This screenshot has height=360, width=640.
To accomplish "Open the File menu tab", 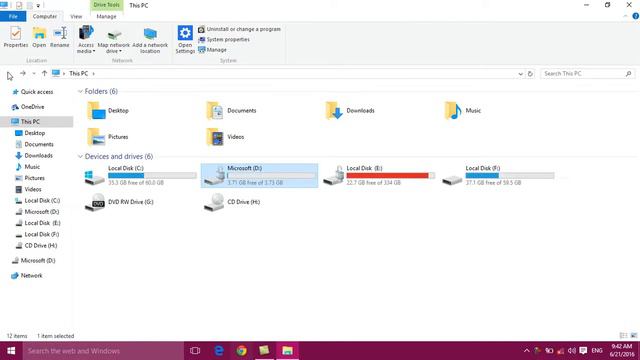I will (x=13, y=16).
